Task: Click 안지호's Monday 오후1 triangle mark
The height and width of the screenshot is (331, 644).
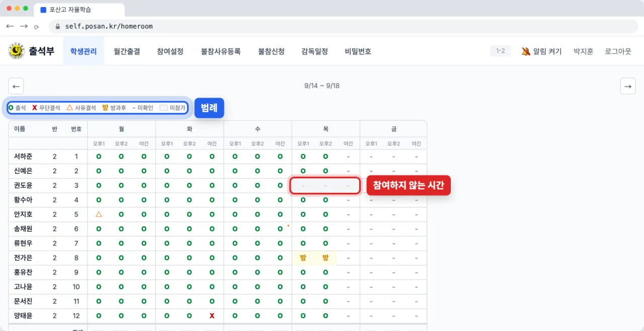Action: [99, 214]
